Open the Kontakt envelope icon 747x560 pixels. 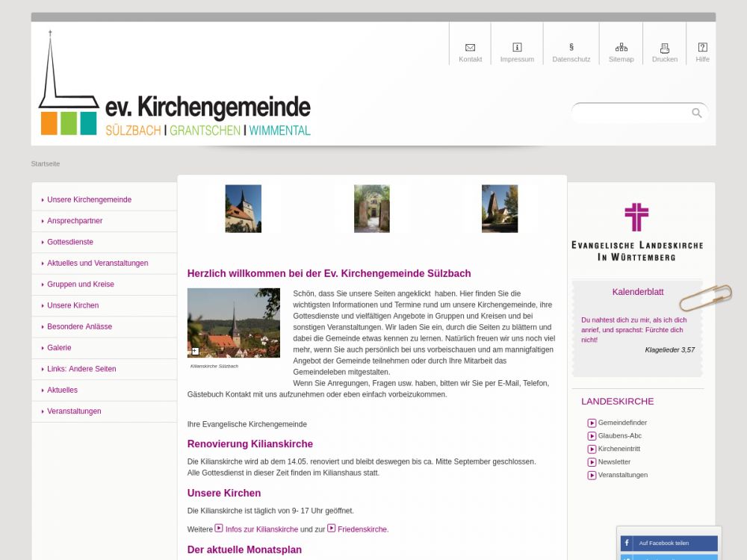470,48
